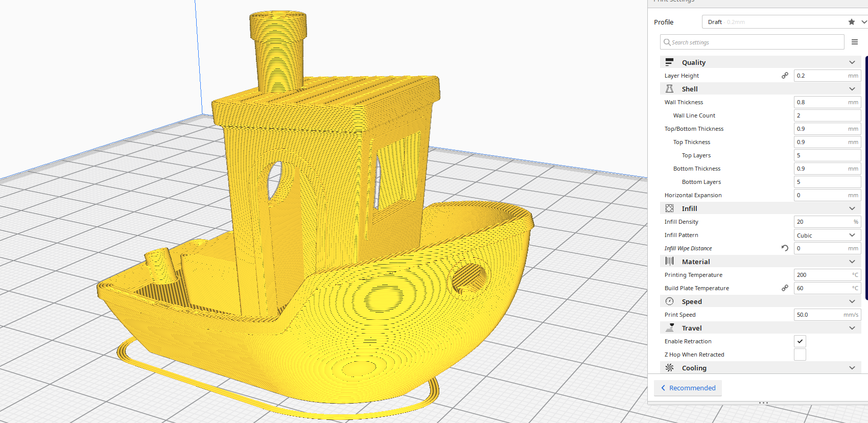Edit the Build Plate Temperature field
The height and width of the screenshot is (423, 868).
pyautogui.click(x=828, y=288)
